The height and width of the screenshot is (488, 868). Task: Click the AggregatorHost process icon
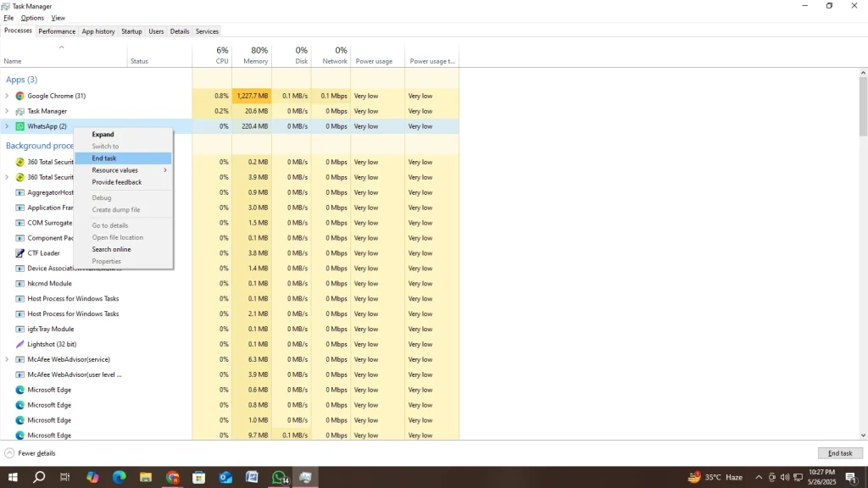pyautogui.click(x=20, y=192)
